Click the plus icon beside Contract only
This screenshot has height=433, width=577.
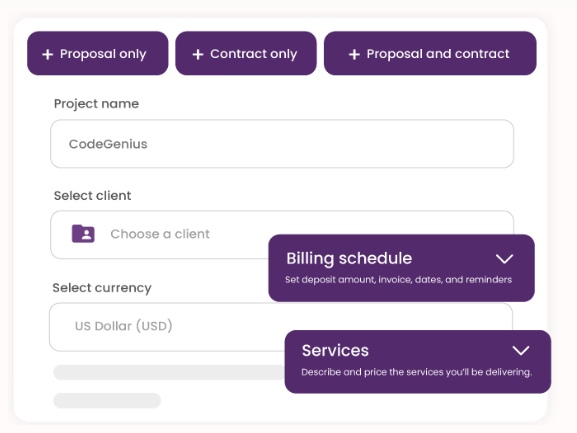coord(198,54)
